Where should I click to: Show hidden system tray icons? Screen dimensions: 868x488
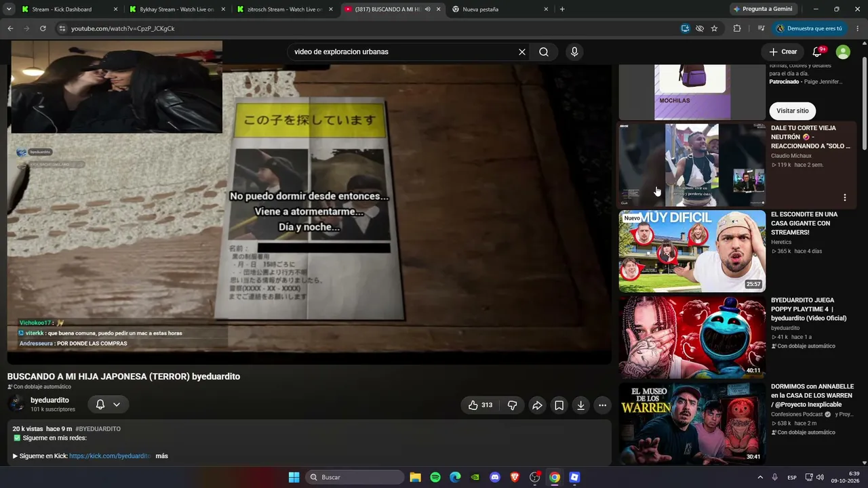point(759,477)
